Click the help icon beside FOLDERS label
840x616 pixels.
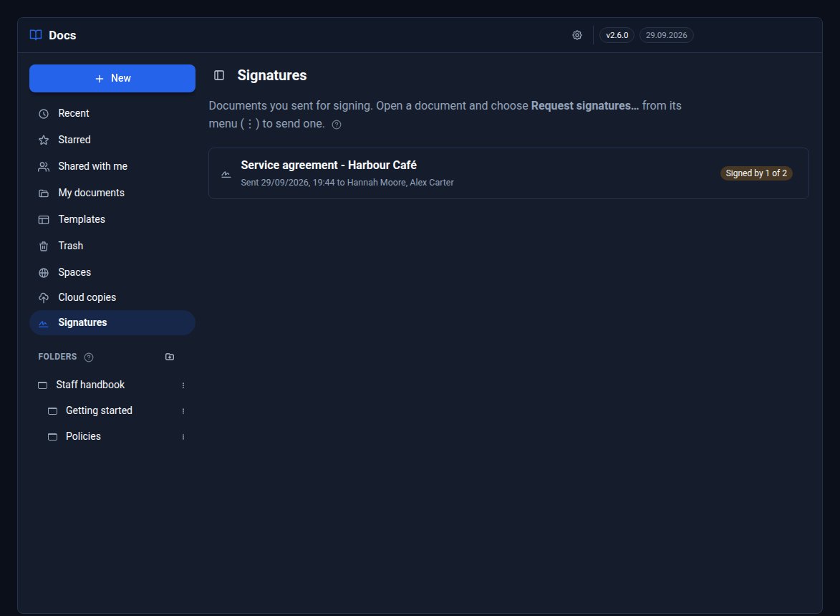click(x=89, y=357)
